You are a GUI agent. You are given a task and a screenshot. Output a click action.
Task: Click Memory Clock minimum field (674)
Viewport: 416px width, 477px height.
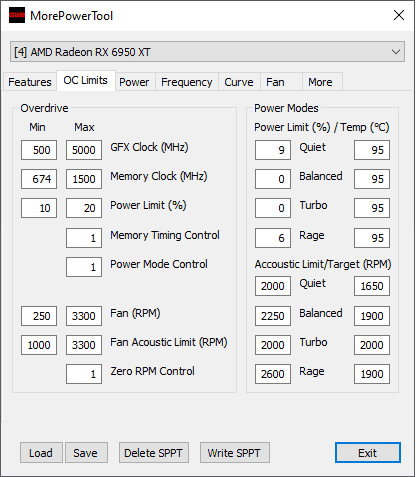tap(39, 179)
